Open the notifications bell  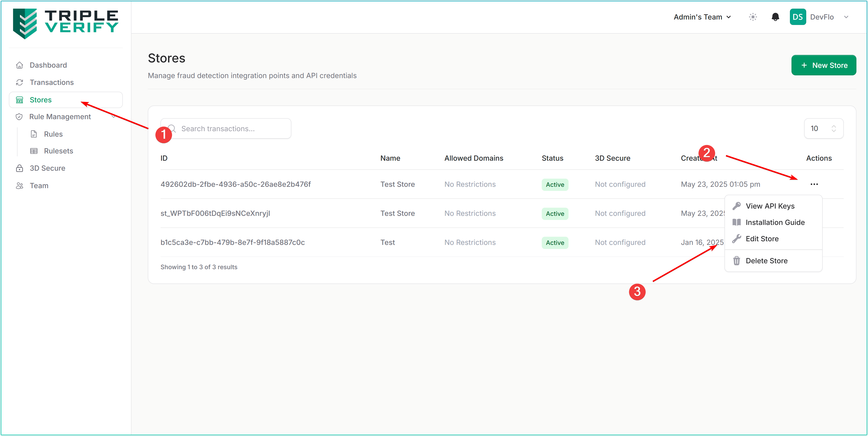click(x=775, y=17)
